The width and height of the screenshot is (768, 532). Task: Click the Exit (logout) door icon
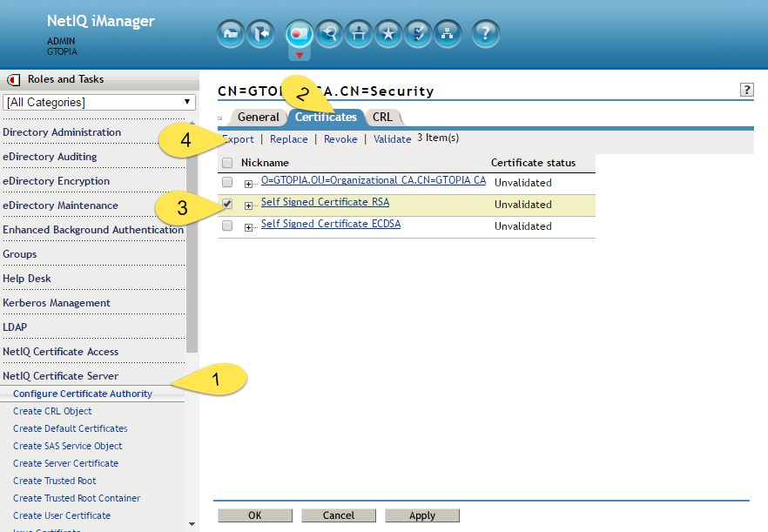click(x=259, y=33)
